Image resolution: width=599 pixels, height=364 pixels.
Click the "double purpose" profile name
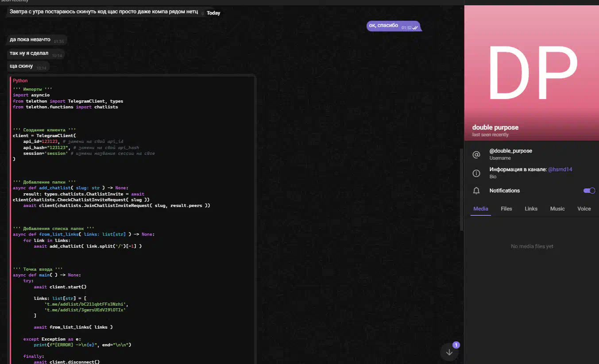pyautogui.click(x=495, y=127)
